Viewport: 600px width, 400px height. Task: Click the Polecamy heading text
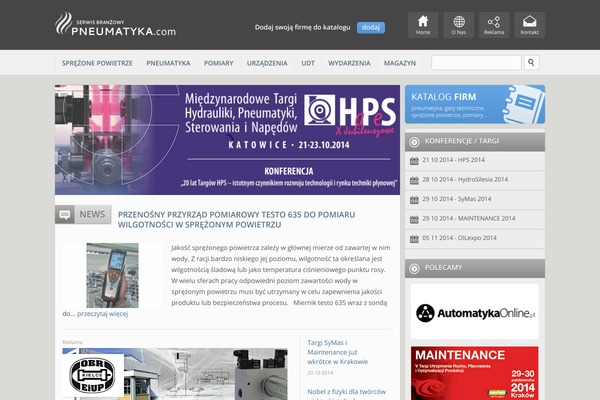[443, 268]
